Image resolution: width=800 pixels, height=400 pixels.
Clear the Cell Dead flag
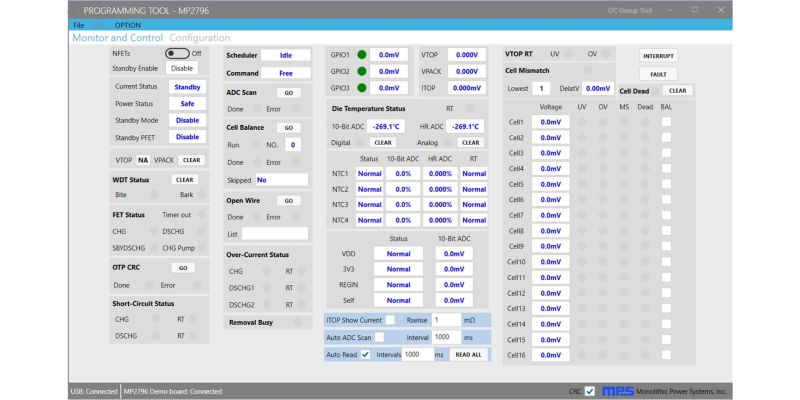678,91
